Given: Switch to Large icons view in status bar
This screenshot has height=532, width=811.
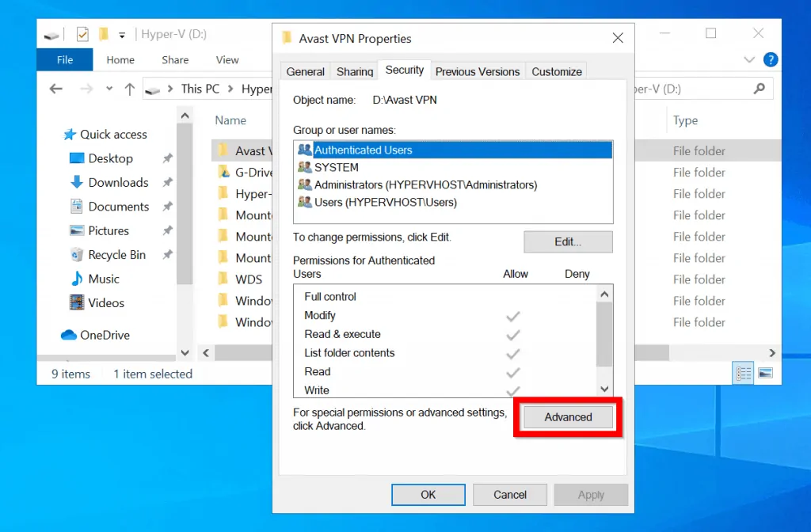Looking at the screenshot, I should coord(764,372).
